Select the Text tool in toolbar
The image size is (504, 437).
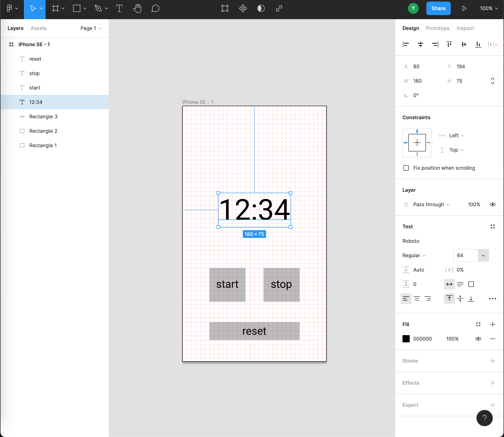coord(119,9)
